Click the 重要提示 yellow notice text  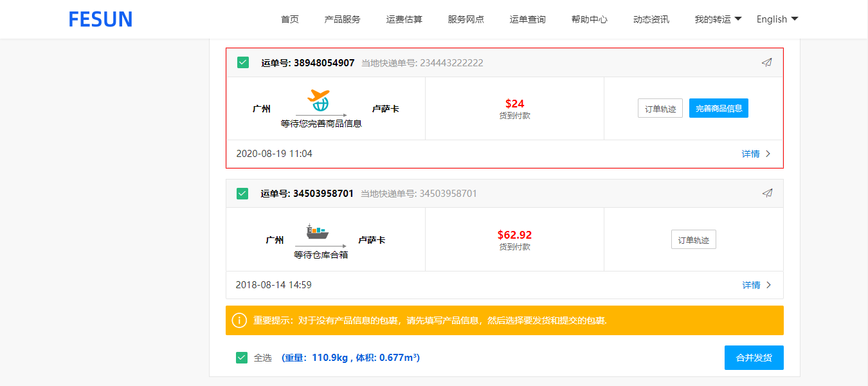pyautogui.click(x=430, y=320)
